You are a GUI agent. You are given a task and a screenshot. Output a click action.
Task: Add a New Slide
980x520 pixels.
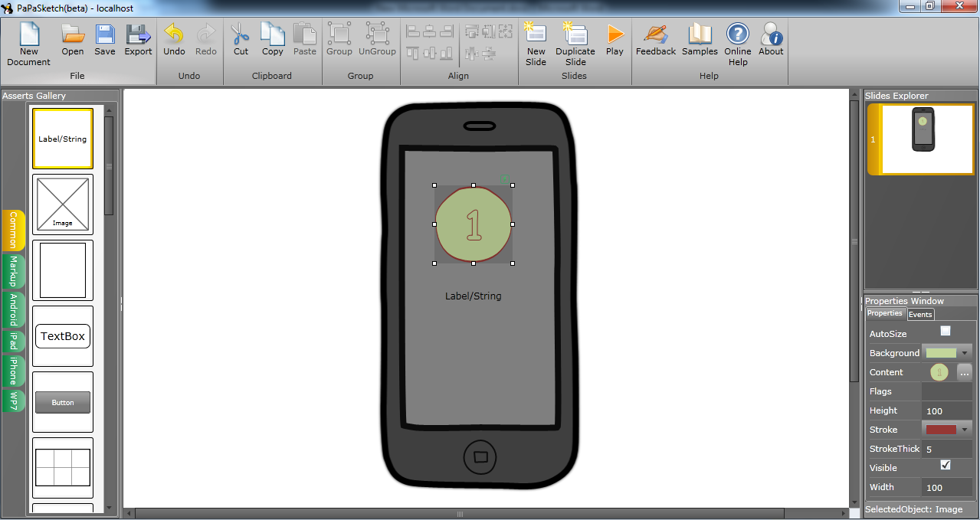(x=536, y=44)
